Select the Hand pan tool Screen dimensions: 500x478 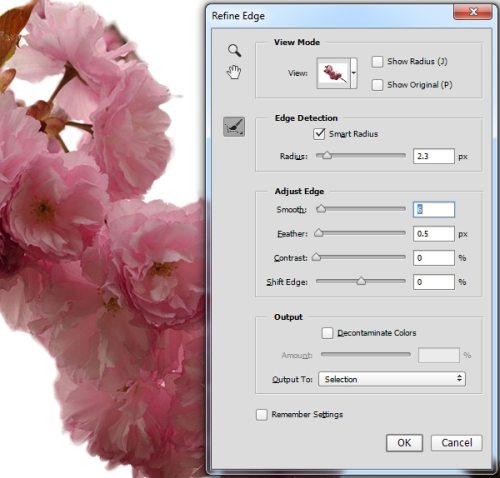tap(234, 72)
